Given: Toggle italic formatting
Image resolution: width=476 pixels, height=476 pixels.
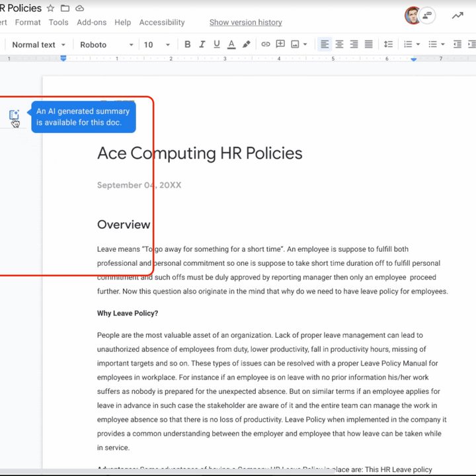Looking at the screenshot, I should [x=202, y=45].
